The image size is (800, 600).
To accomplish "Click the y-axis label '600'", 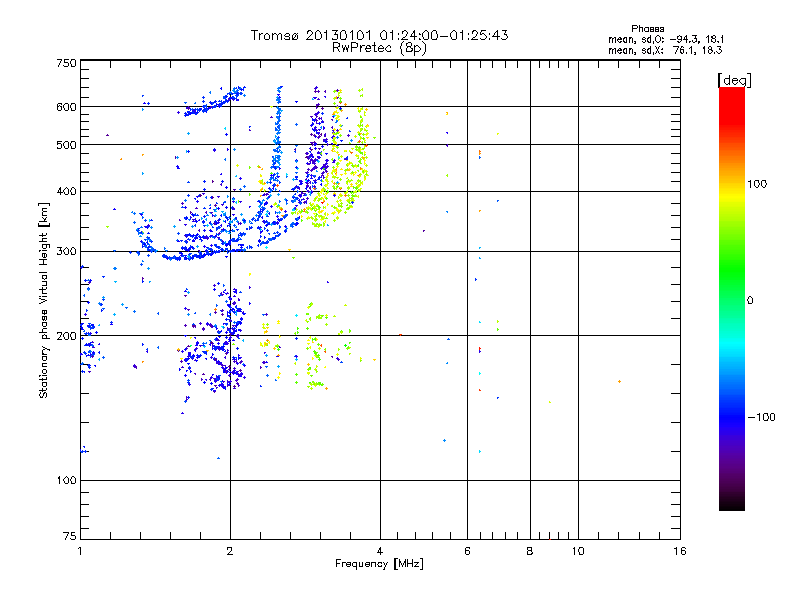I will pyautogui.click(x=66, y=107).
